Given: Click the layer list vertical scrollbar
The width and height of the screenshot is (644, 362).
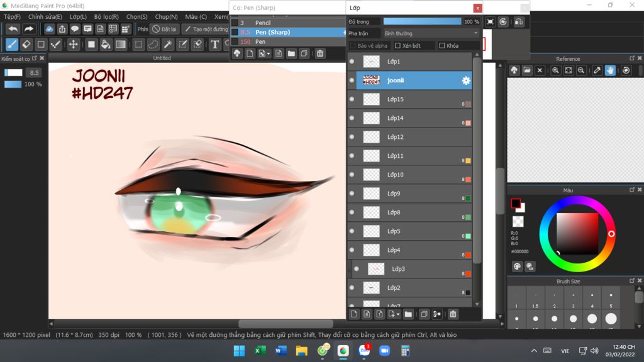Looking at the screenshot, I should [477, 160].
